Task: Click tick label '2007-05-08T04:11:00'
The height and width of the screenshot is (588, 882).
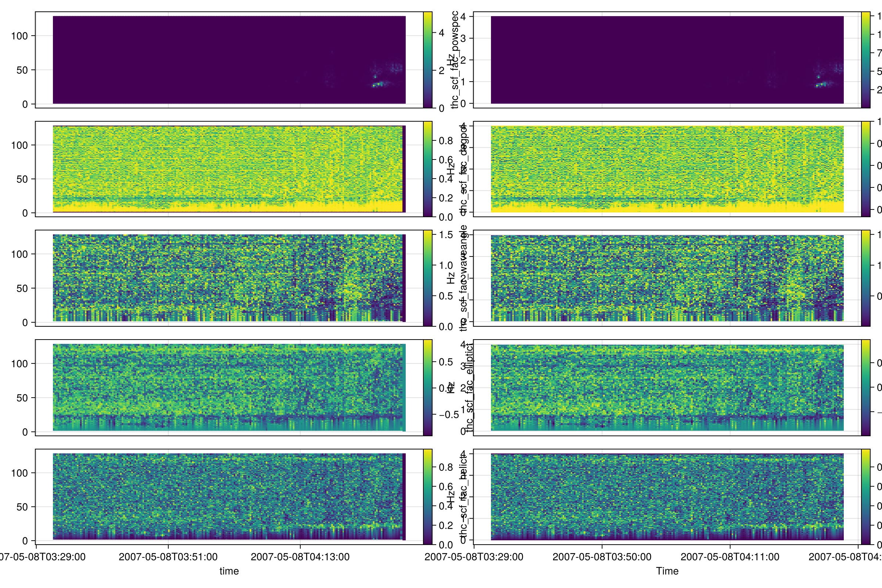Action: point(730,557)
